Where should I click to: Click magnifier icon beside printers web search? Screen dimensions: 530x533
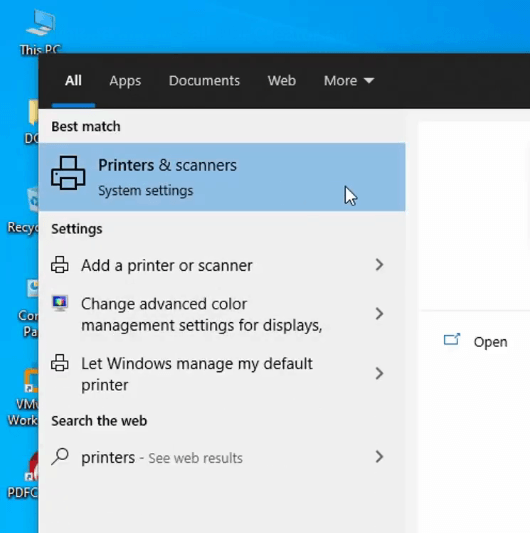pos(60,457)
